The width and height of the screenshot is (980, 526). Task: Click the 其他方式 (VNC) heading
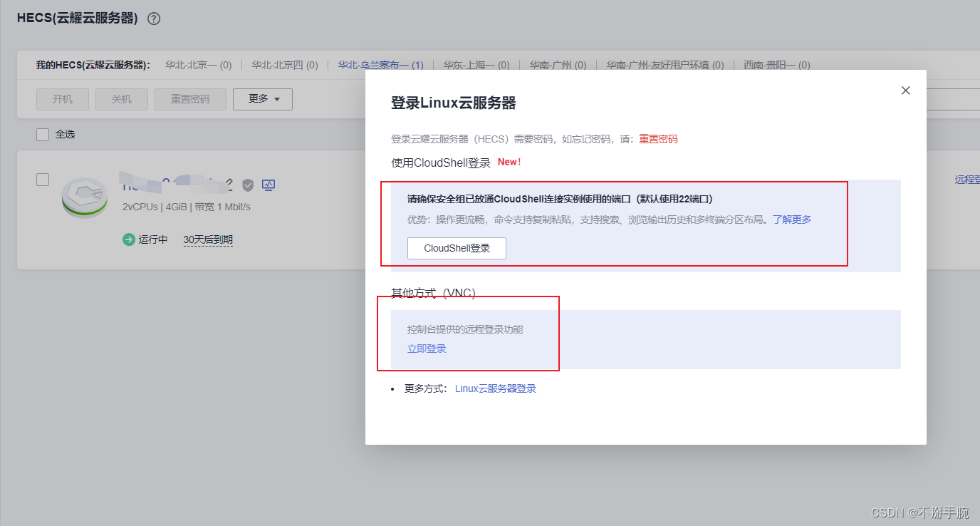433,293
